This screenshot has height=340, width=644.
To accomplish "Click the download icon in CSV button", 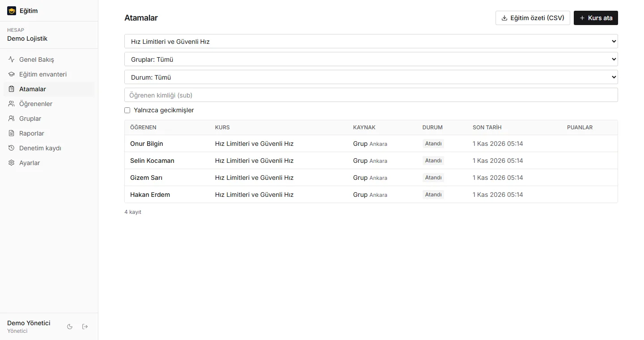I will point(504,18).
